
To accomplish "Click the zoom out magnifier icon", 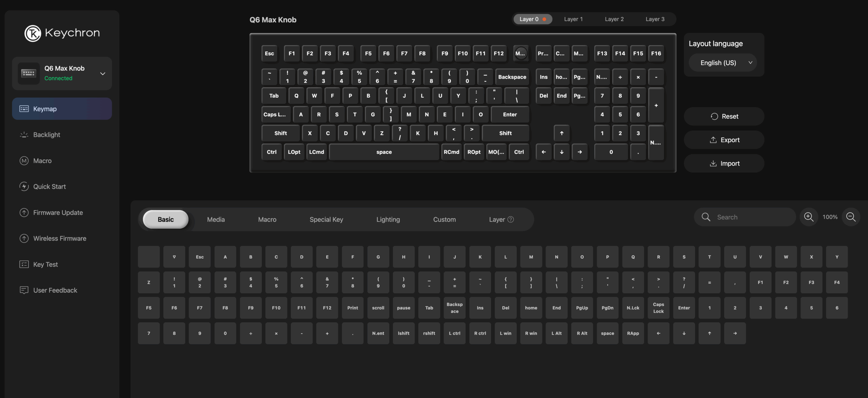I will [x=851, y=217].
